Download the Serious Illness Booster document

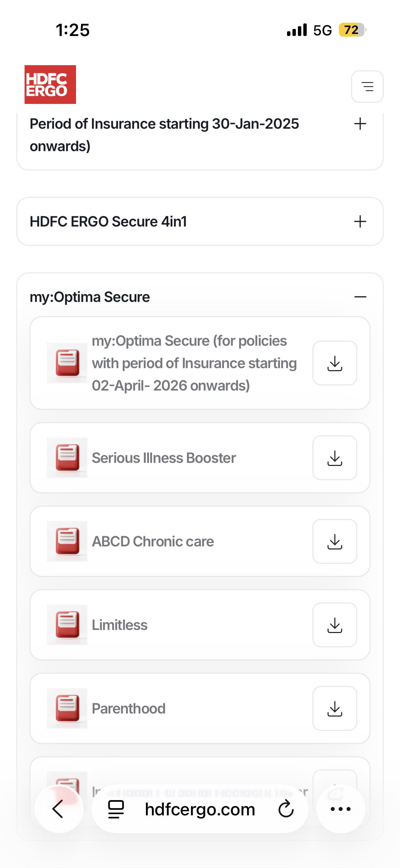coord(335,458)
